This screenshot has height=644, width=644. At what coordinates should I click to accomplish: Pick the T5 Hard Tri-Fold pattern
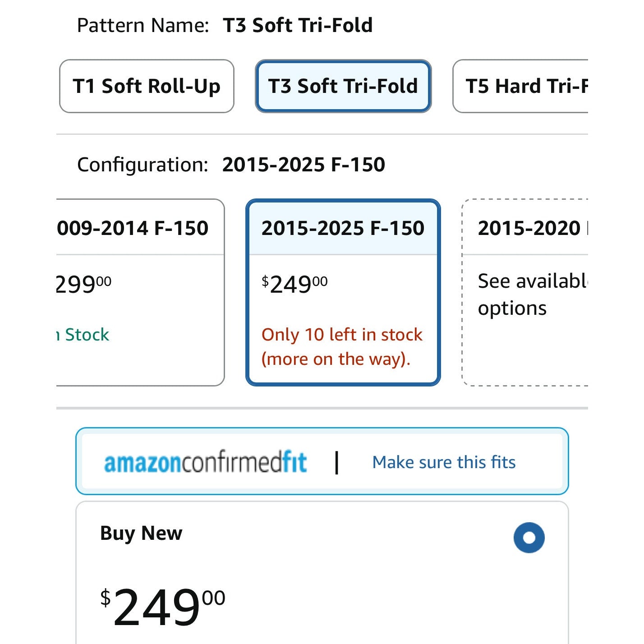(x=520, y=86)
